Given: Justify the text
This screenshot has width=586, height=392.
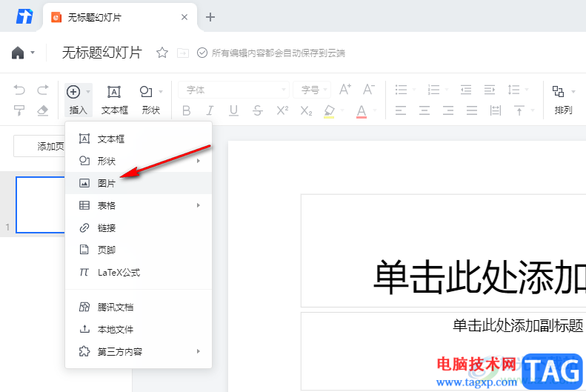Looking at the screenshot, I should point(472,110).
